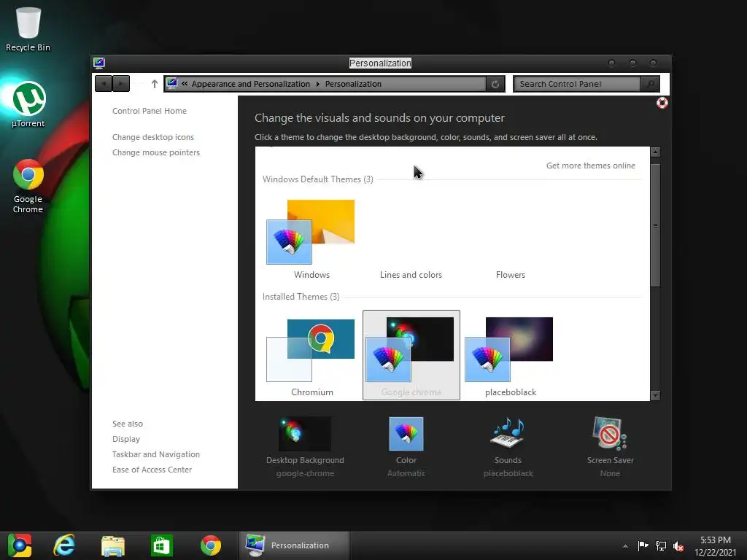Expand the breadcrumb double-chevron dropdown
Screen dimensions: 747x560
pos(185,84)
